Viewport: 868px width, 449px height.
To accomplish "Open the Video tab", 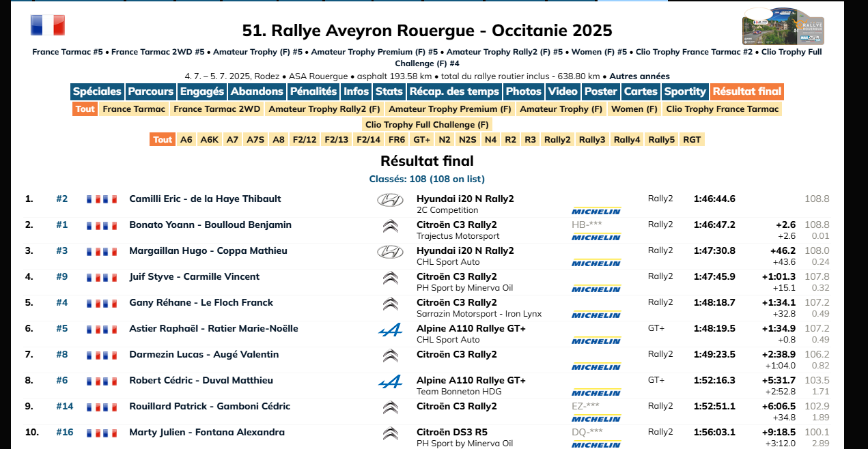I will tap(563, 91).
